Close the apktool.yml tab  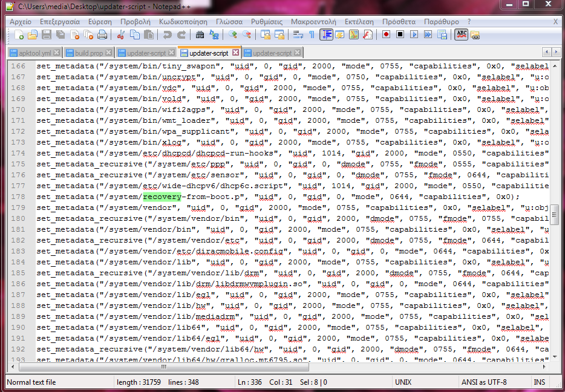(x=57, y=53)
